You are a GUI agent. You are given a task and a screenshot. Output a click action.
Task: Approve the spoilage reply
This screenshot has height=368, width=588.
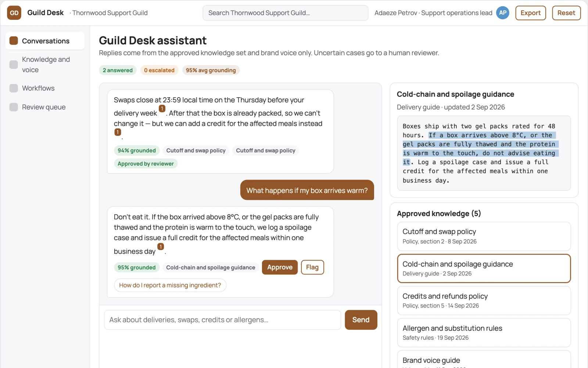point(280,267)
